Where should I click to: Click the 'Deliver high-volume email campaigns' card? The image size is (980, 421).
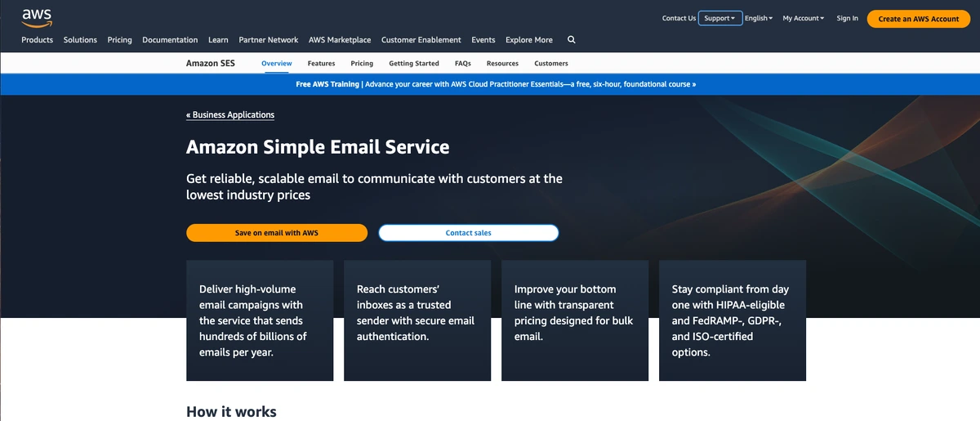click(x=260, y=320)
